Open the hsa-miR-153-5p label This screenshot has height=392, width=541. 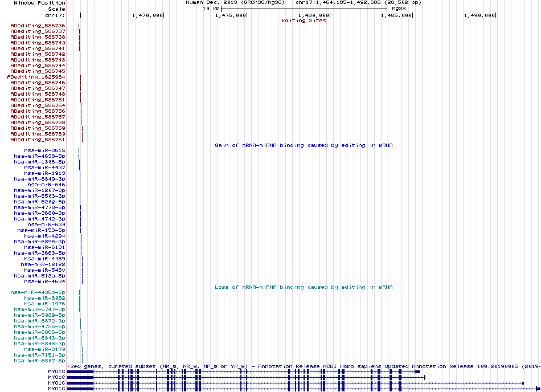(x=41, y=230)
